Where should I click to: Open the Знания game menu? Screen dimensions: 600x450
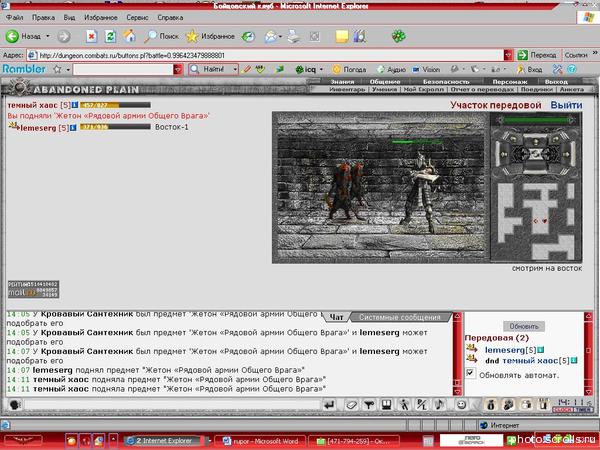342,82
